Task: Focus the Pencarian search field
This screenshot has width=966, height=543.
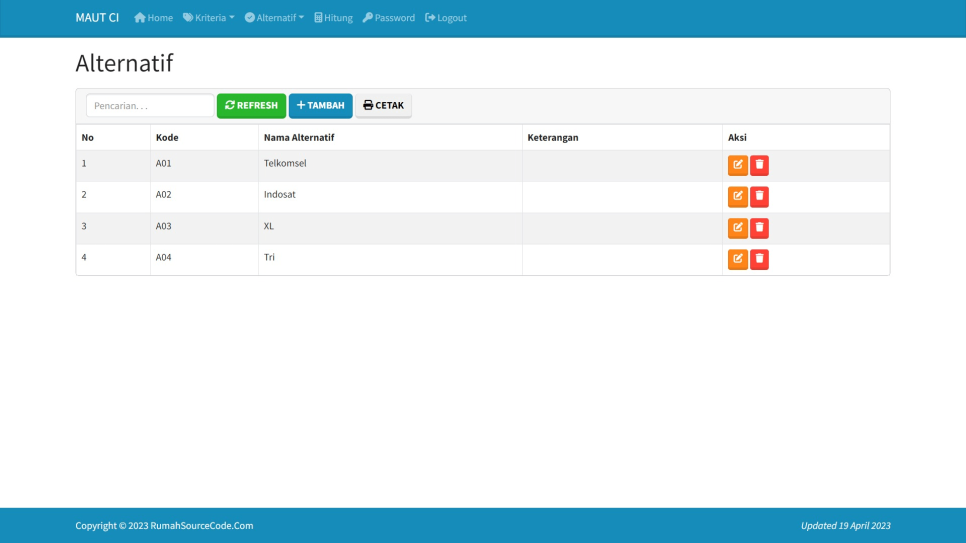Action: [149, 106]
